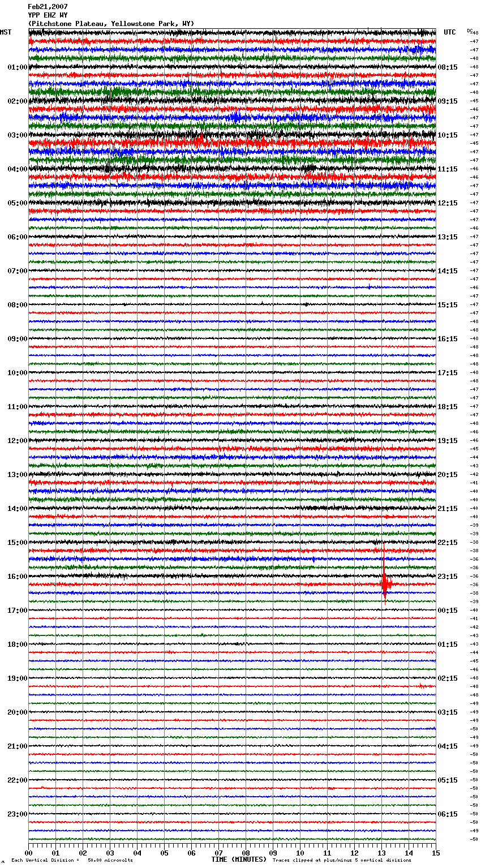This screenshot has width=481, height=868.
Task: Select the 12:00 MST time label
Action: pyautogui.click(x=17, y=441)
